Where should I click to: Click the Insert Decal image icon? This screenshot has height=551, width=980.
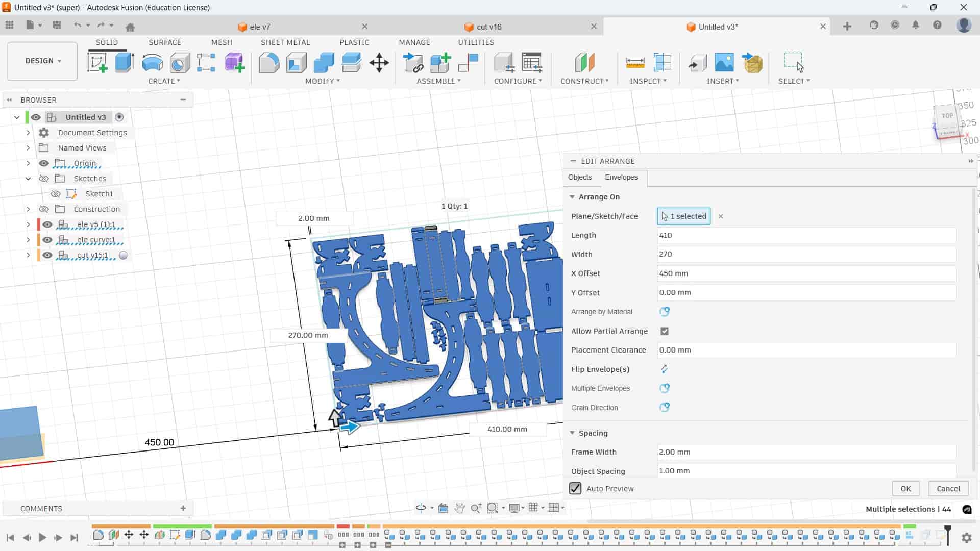click(x=724, y=63)
